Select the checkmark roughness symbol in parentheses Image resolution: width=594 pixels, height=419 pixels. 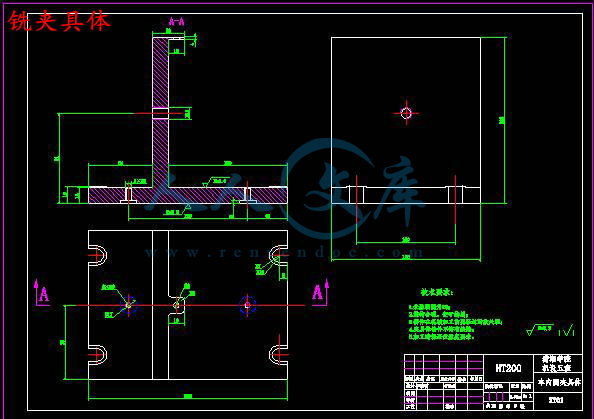(567, 331)
